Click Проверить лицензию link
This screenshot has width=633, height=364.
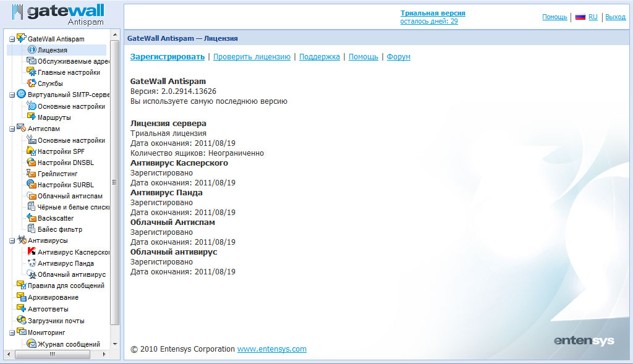[x=252, y=56]
